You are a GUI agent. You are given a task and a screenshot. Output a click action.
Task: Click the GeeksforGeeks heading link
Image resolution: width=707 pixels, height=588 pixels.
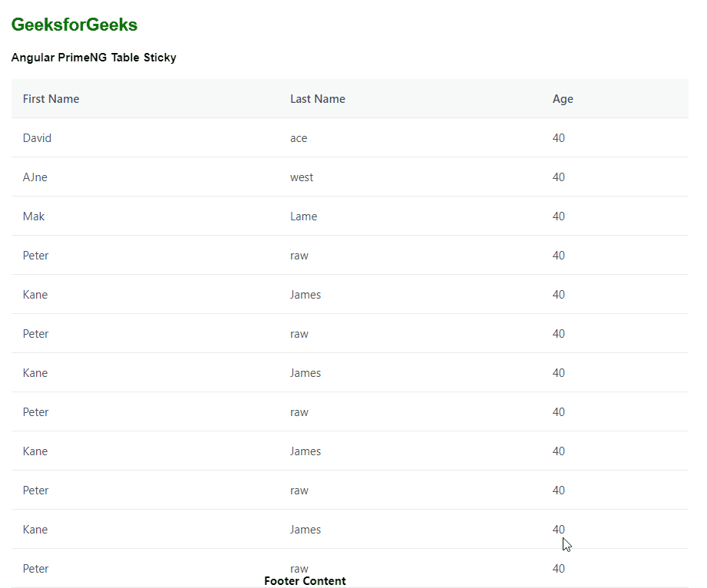(x=74, y=24)
